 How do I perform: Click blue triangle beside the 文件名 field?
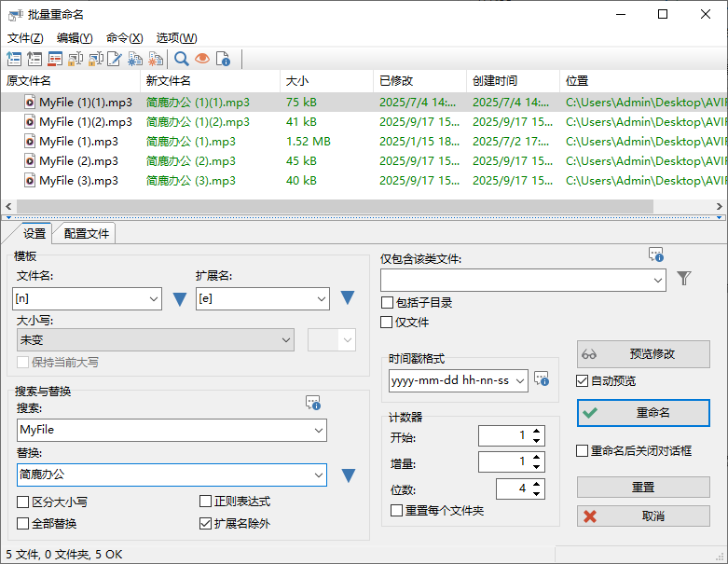(x=181, y=299)
